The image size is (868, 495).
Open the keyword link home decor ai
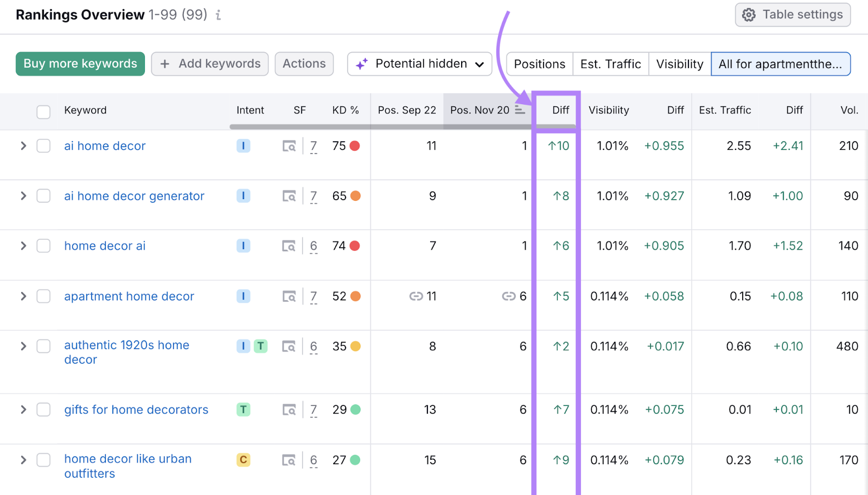(105, 245)
